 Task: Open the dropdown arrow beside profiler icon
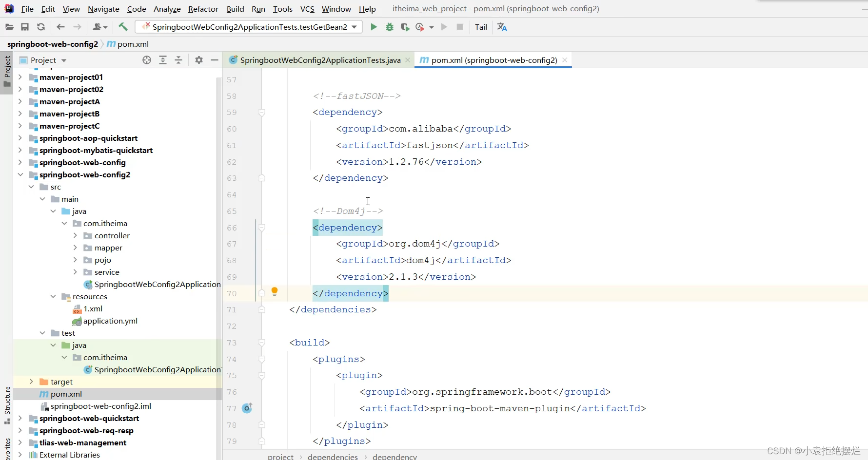coord(432,28)
